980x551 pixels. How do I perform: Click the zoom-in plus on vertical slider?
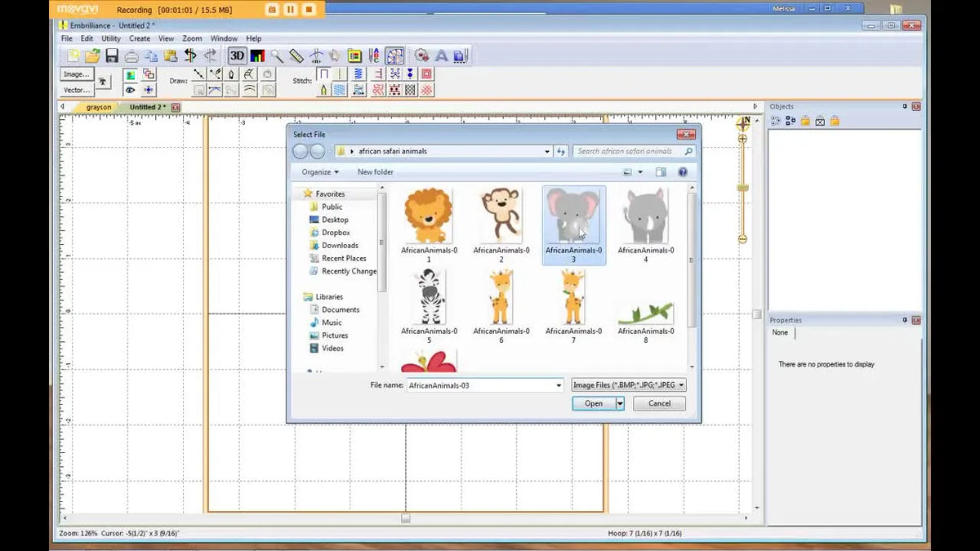pyautogui.click(x=742, y=139)
